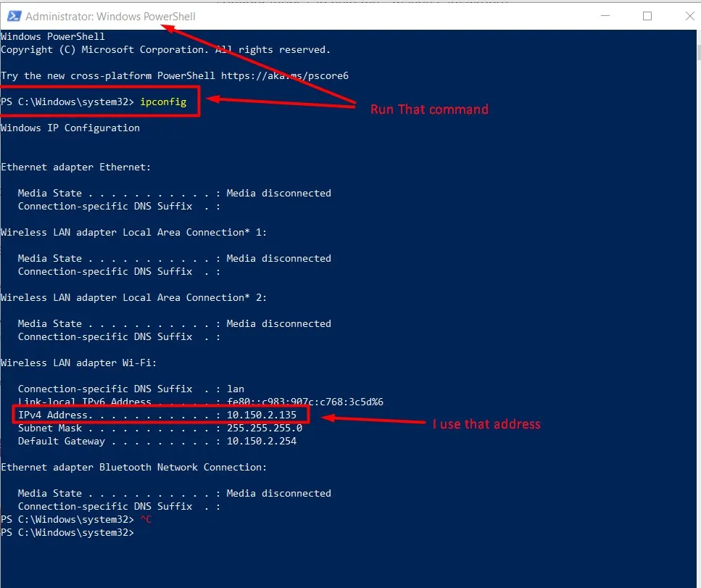Click DNS suffix value 'lan'
701x588 pixels.
click(236, 389)
